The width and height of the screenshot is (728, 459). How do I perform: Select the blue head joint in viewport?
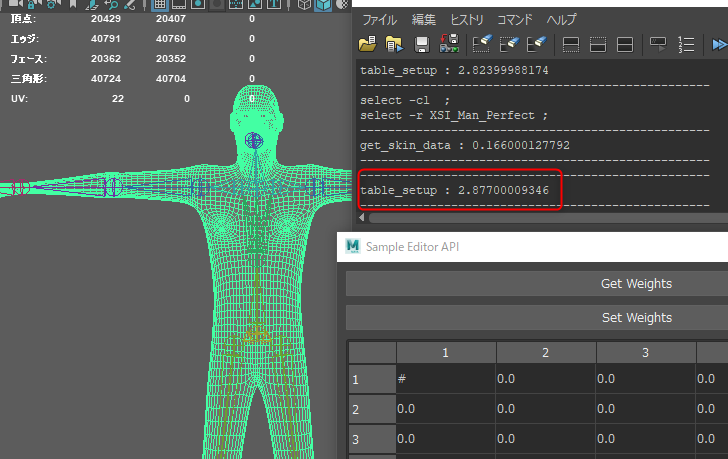pyautogui.click(x=254, y=140)
